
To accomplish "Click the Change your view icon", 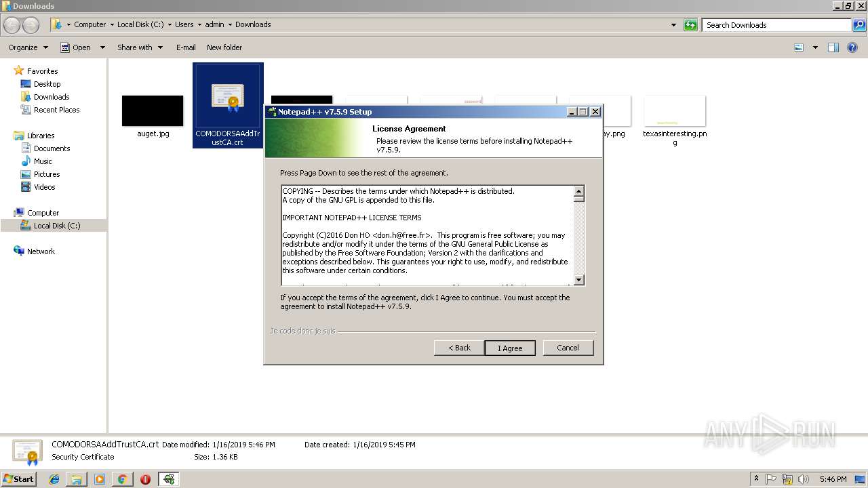I will point(799,47).
